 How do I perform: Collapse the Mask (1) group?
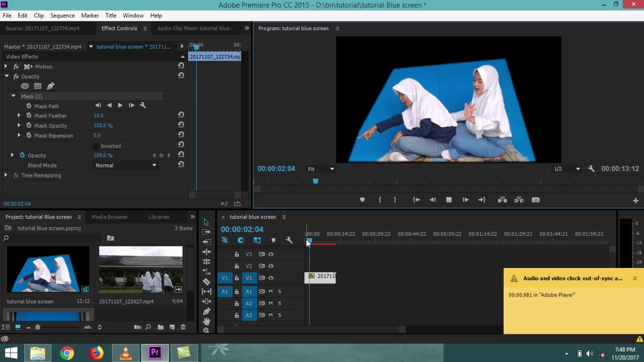click(x=14, y=96)
